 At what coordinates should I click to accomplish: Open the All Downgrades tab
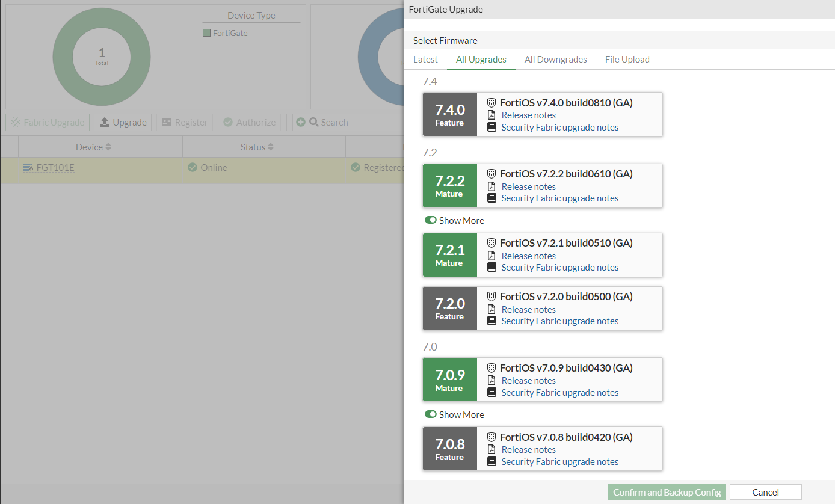tap(556, 60)
